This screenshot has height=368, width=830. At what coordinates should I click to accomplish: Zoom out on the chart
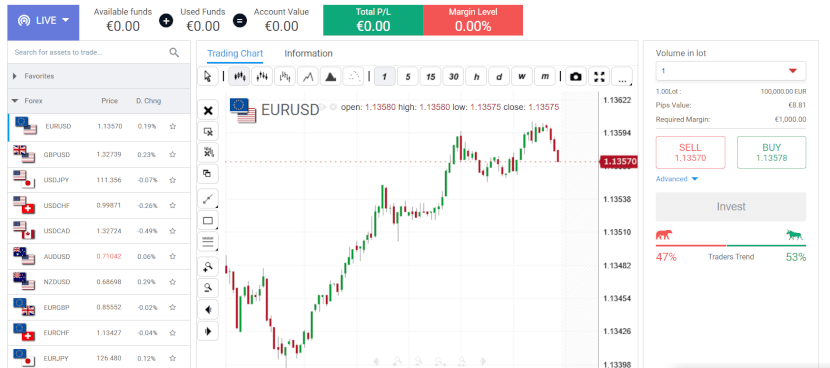point(208,288)
